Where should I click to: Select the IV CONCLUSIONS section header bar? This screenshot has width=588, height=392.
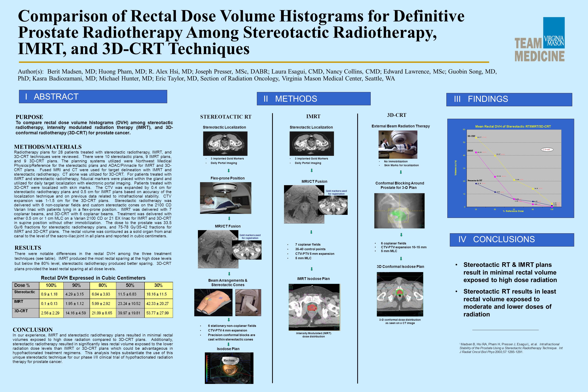click(512, 240)
